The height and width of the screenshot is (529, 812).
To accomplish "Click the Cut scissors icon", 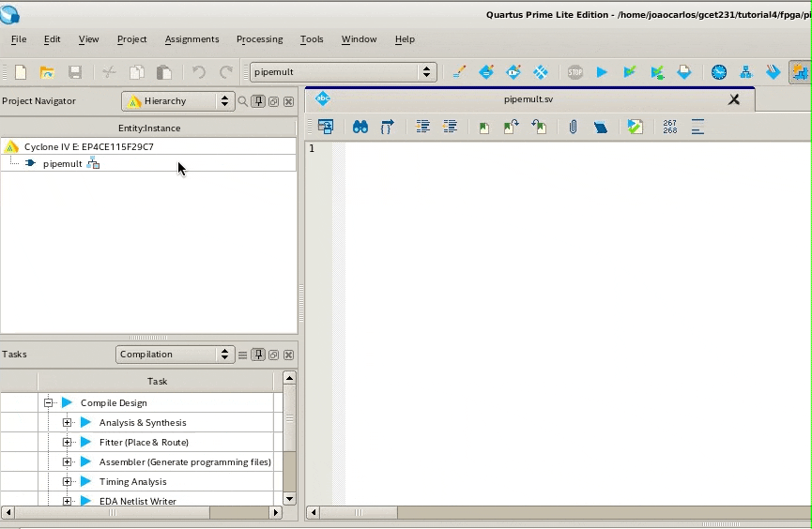I will click(x=109, y=72).
